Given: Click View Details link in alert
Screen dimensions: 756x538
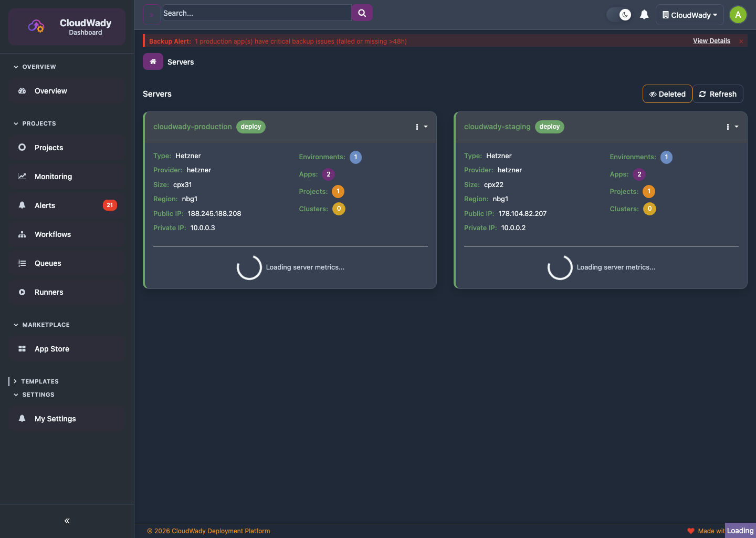Looking at the screenshot, I should 711,41.
